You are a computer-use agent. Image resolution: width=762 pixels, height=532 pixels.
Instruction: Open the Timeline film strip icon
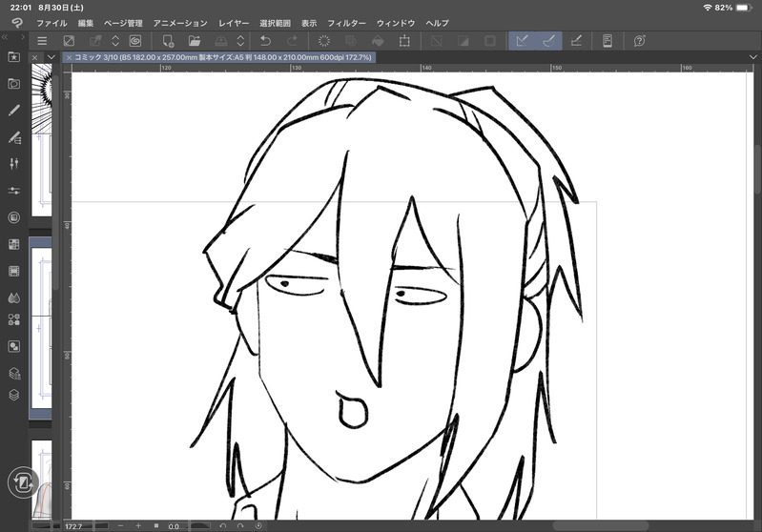(x=14, y=271)
